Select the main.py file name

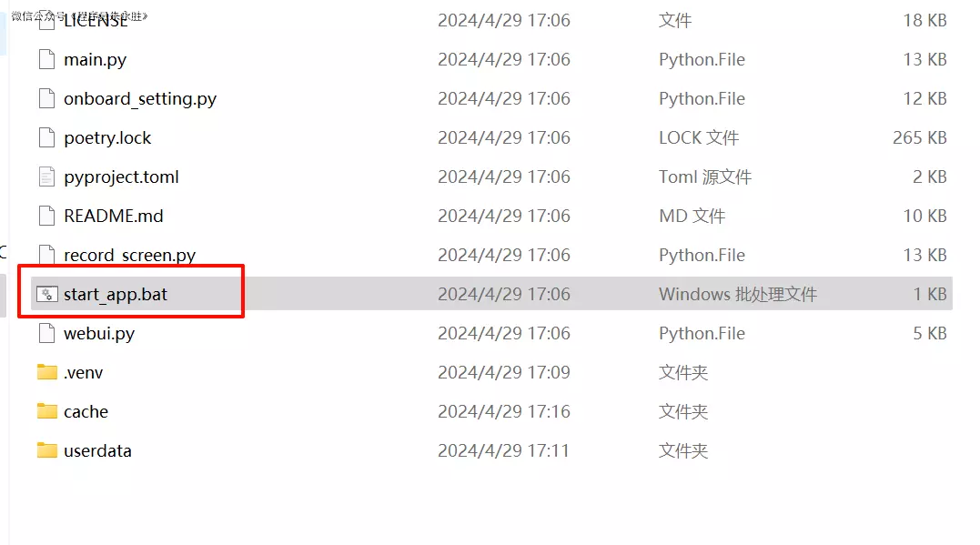click(x=95, y=60)
